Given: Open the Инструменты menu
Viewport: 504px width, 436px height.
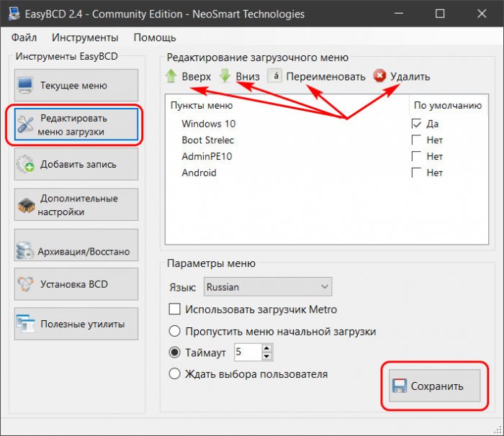Looking at the screenshot, I should (85, 37).
